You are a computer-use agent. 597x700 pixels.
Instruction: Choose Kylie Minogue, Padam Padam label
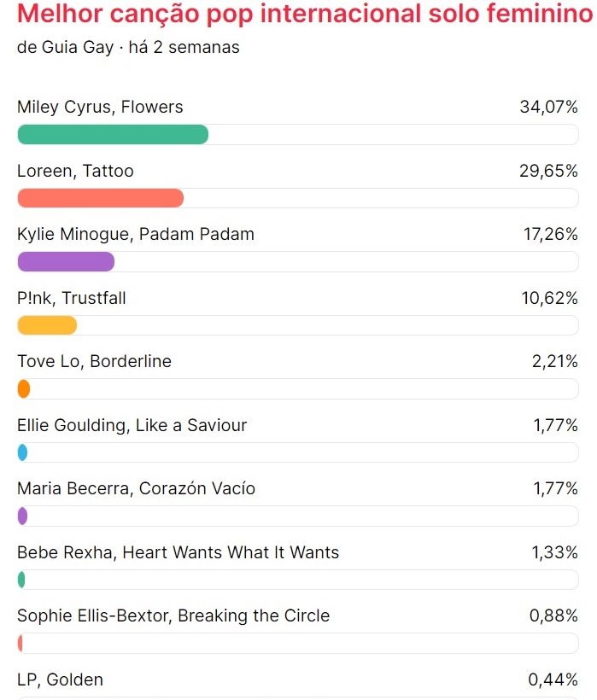[x=136, y=235]
